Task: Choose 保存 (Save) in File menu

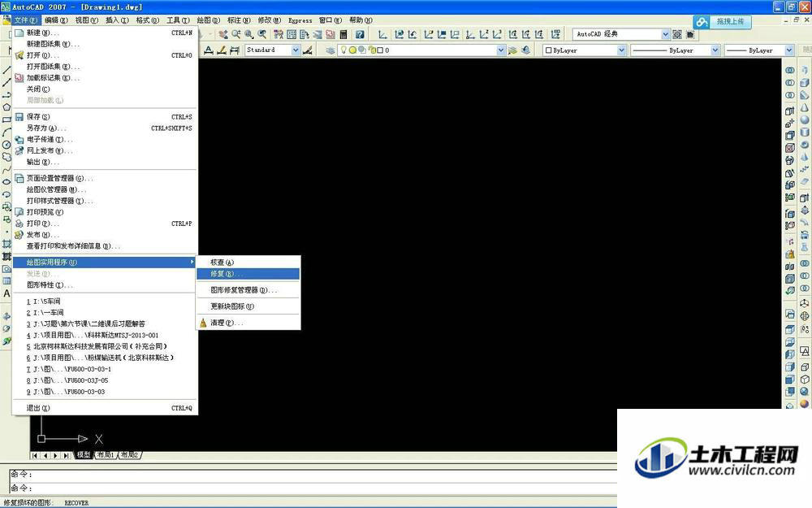Action: (x=104, y=116)
